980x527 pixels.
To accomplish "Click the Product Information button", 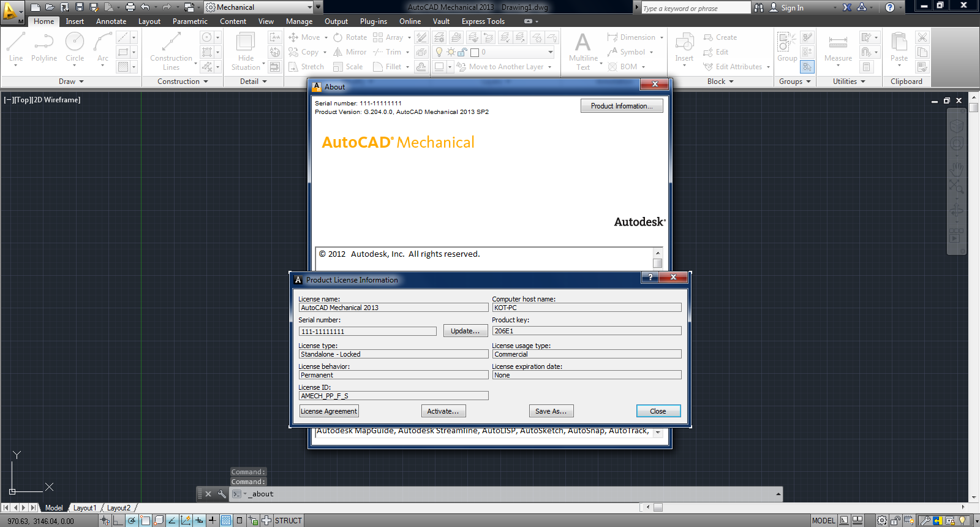I will click(x=622, y=106).
